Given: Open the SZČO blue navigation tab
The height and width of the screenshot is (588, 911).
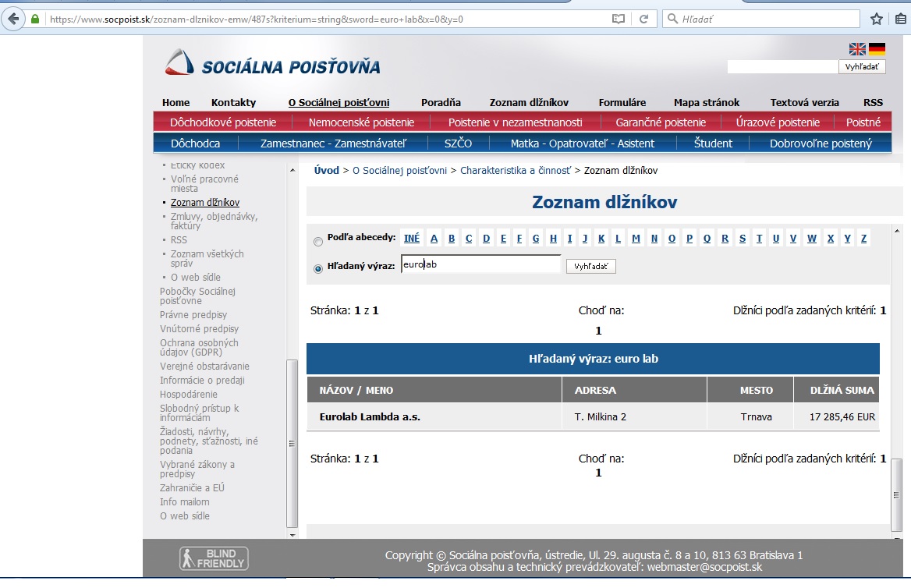Looking at the screenshot, I should 458,143.
